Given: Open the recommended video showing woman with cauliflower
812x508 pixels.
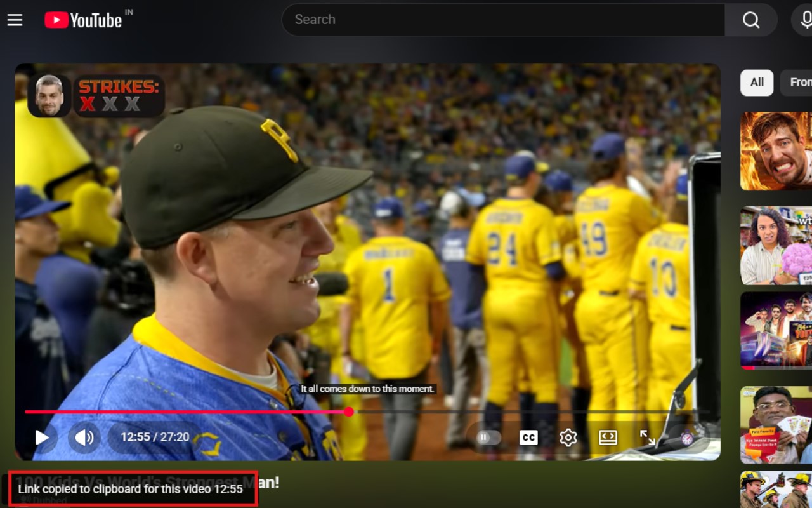Looking at the screenshot, I should [x=776, y=245].
